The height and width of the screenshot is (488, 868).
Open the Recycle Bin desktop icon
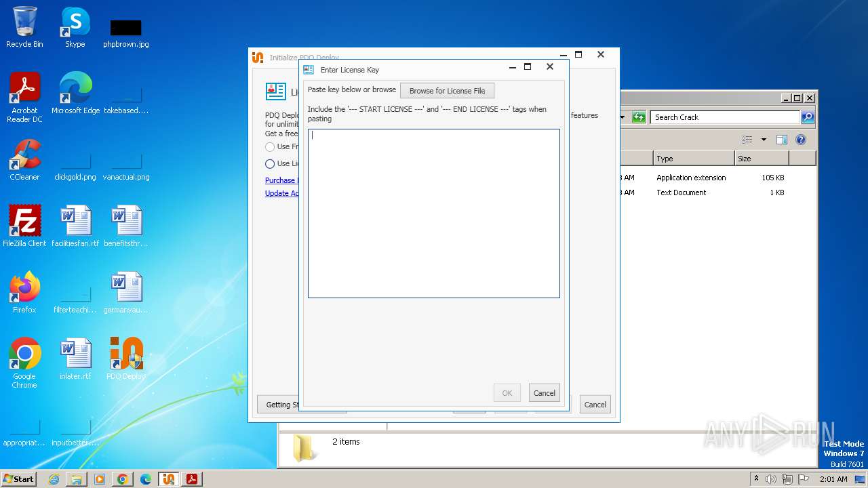24,27
